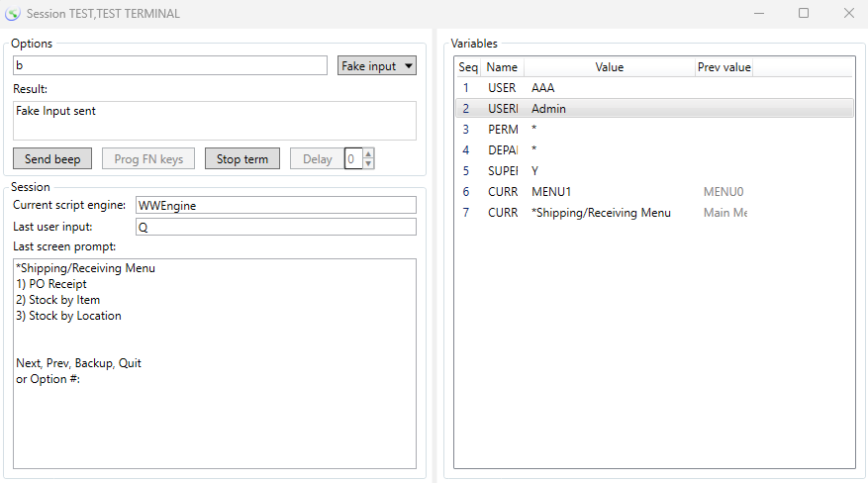Click the Value column header
868x483 pixels.
pyautogui.click(x=609, y=67)
